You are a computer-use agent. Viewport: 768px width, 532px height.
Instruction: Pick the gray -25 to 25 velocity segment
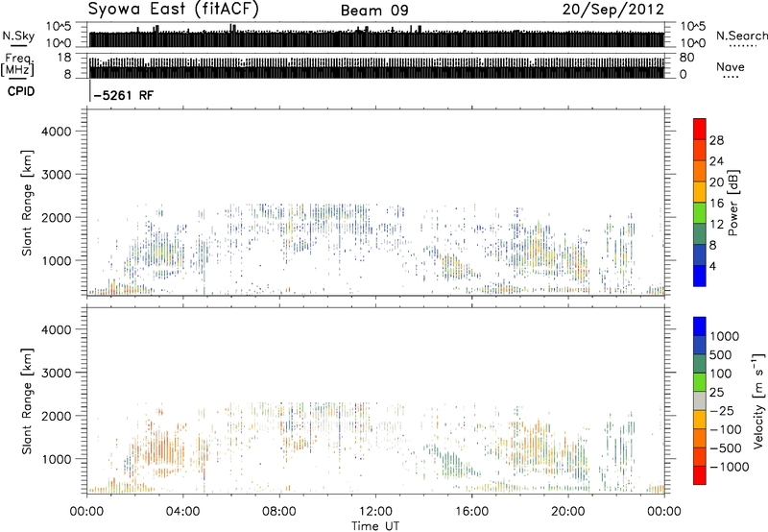click(x=700, y=400)
